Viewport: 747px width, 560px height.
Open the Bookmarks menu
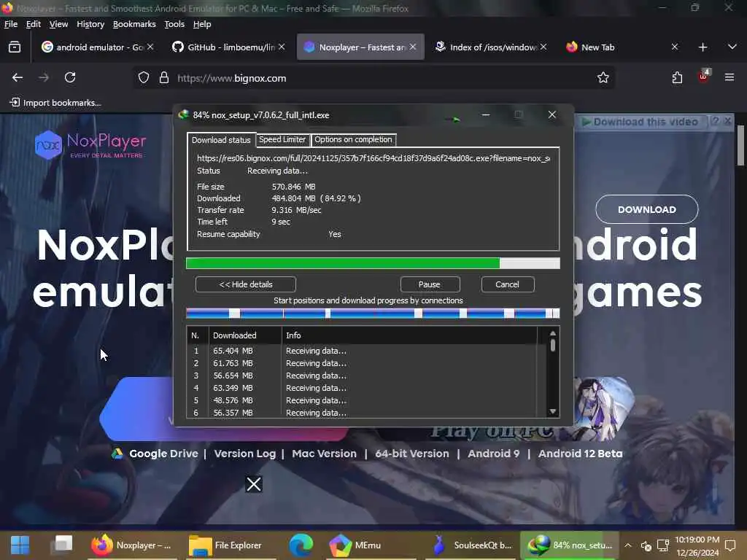click(134, 24)
